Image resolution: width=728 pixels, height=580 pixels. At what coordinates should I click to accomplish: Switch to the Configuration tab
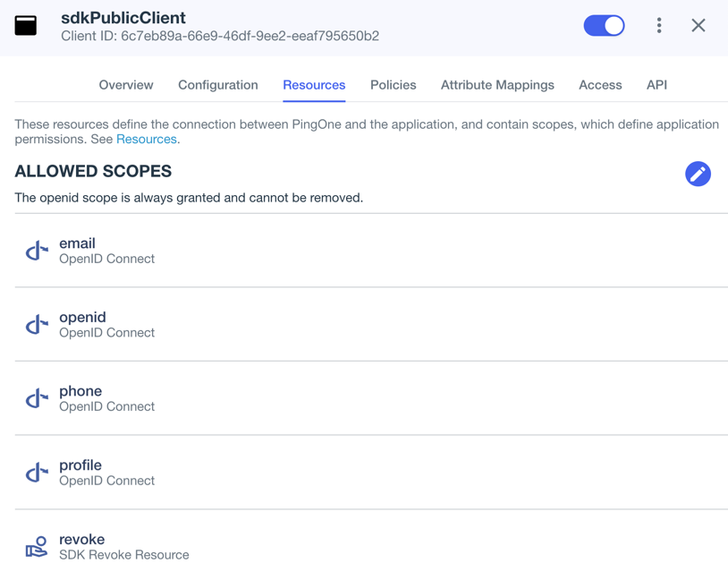[x=217, y=85]
